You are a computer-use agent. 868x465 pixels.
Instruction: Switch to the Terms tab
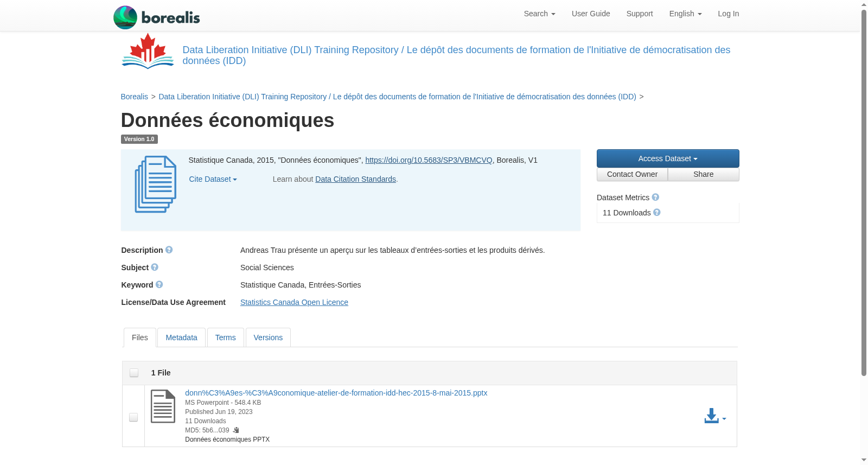pos(225,337)
